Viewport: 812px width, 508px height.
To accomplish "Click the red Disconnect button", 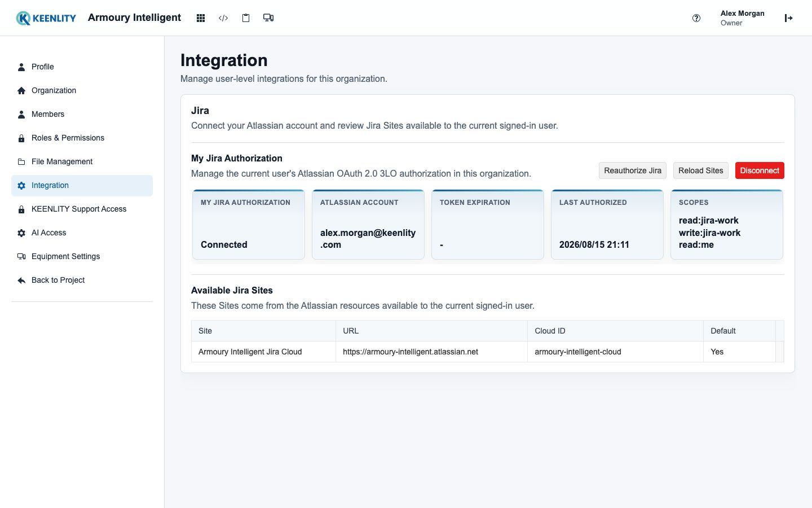I will point(760,170).
